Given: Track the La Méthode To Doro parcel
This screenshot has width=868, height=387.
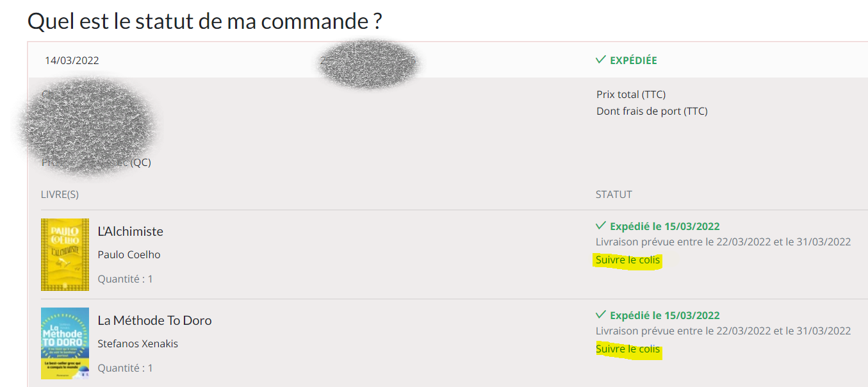Looking at the screenshot, I should (627, 349).
